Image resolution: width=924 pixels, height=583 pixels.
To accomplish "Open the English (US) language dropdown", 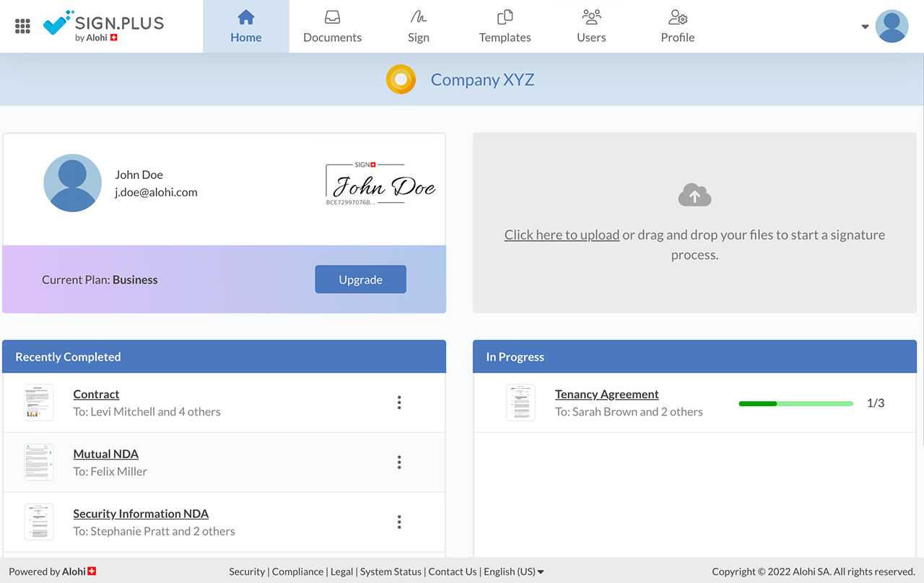I will [x=513, y=571].
